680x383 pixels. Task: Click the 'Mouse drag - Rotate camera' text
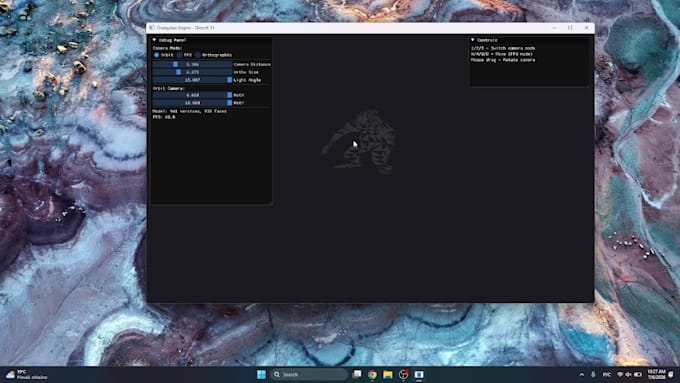(503, 60)
